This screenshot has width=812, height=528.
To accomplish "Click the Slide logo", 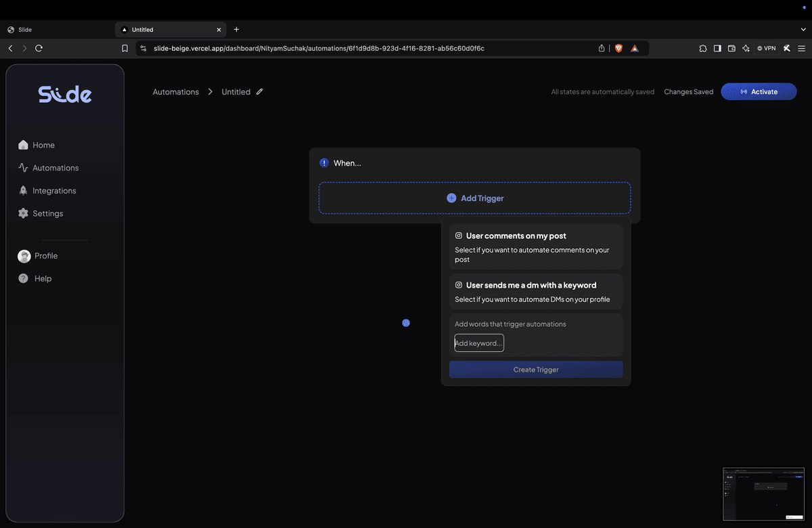I will pyautogui.click(x=64, y=93).
